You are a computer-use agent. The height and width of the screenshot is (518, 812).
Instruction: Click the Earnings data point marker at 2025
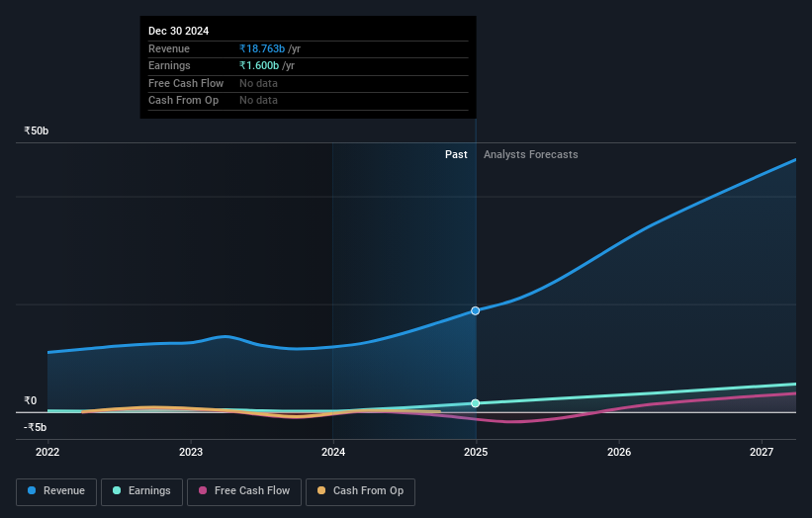click(476, 403)
